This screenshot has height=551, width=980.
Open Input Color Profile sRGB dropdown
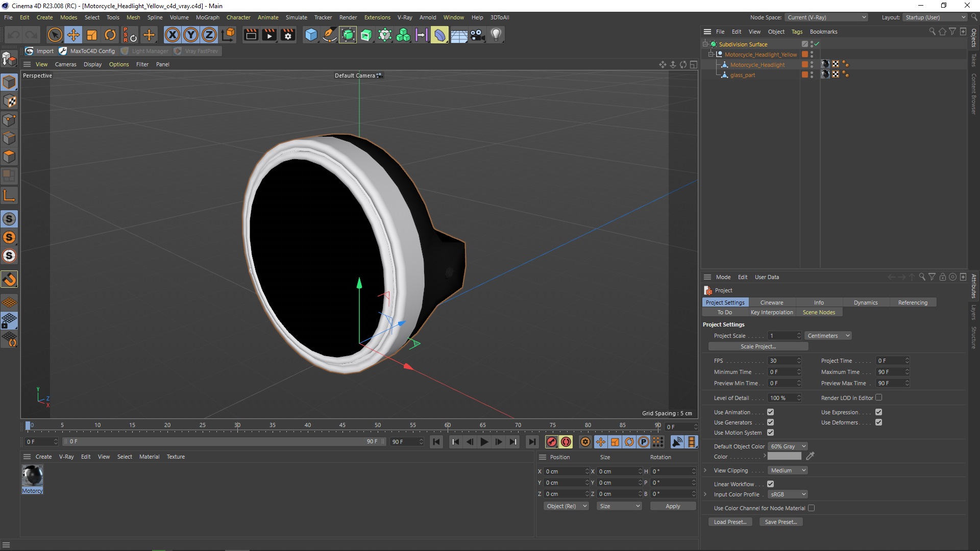pyautogui.click(x=787, y=494)
